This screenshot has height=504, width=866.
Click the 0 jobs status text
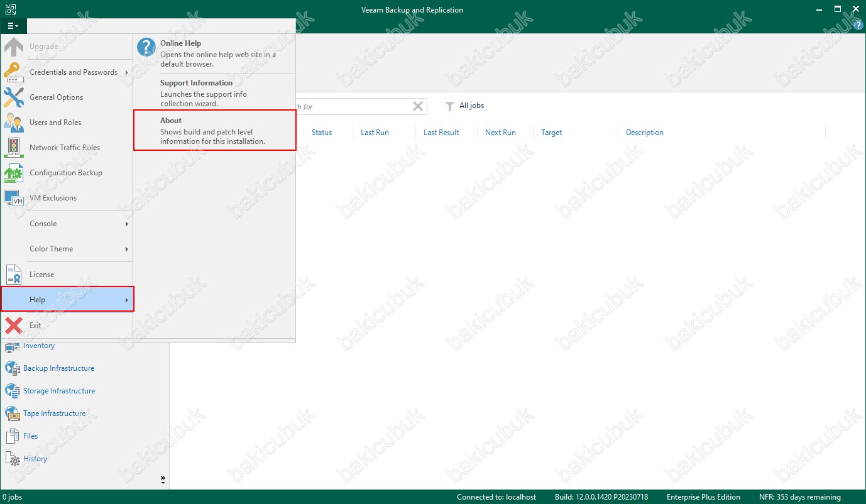pyautogui.click(x=12, y=497)
